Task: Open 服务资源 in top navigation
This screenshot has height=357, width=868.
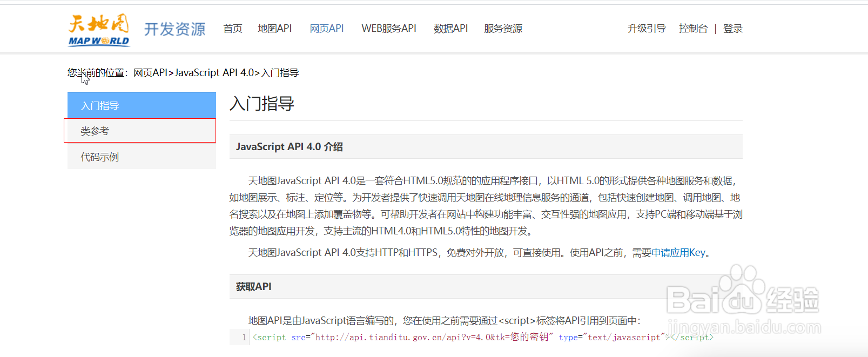Action: (x=503, y=29)
